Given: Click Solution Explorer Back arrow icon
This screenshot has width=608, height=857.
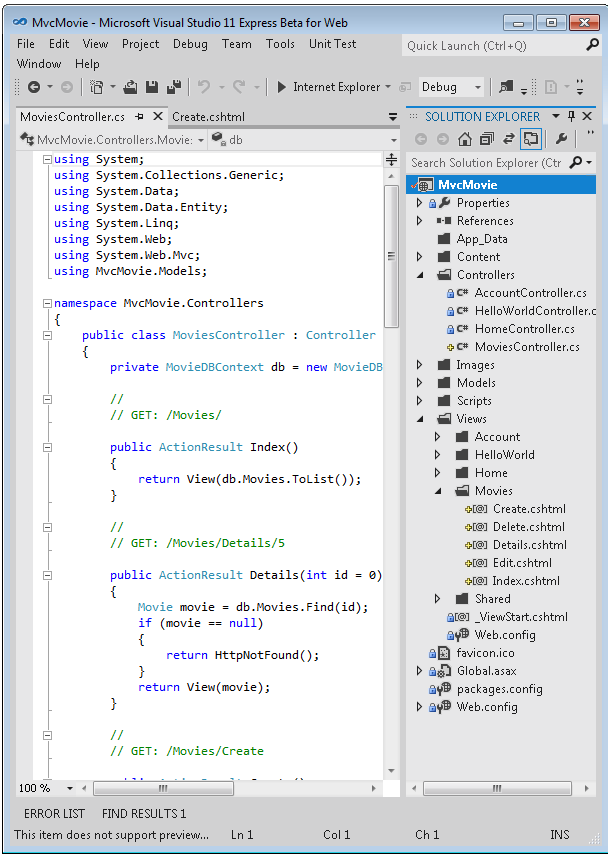Looking at the screenshot, I should point(420,139).
